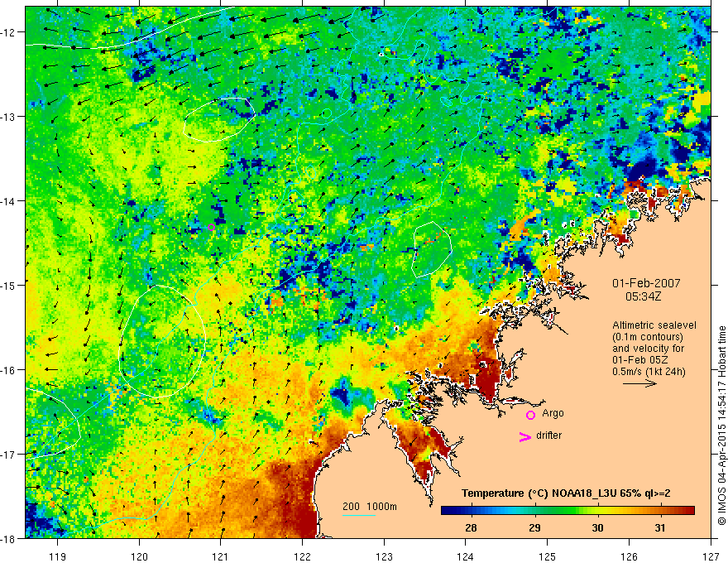Click longitude axis label 124

(465, 556)
